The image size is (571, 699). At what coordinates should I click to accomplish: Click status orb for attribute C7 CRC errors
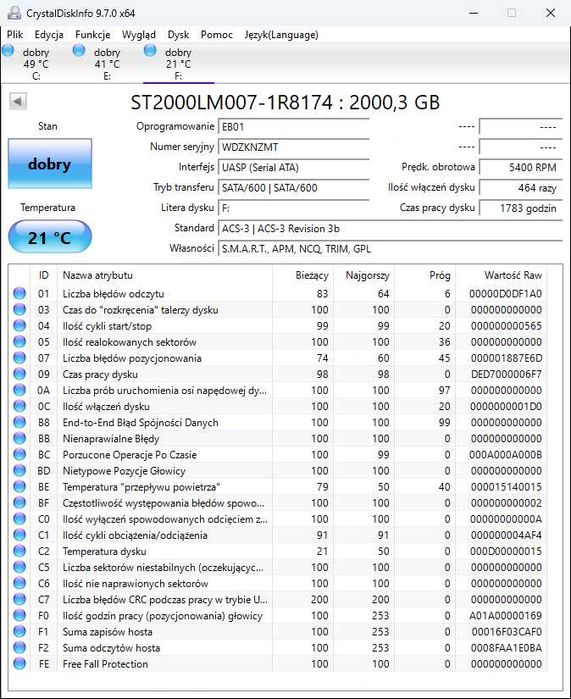(19, 599)
